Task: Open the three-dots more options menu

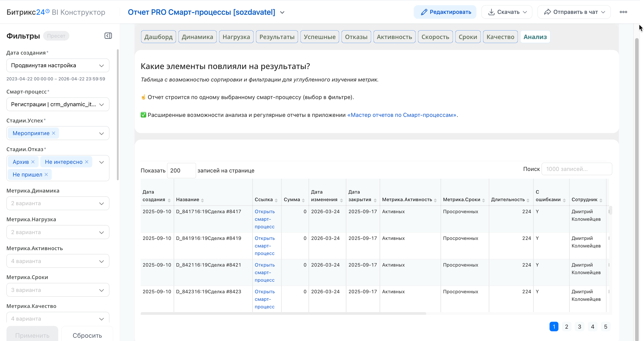Action: click(x=623, y=12)
